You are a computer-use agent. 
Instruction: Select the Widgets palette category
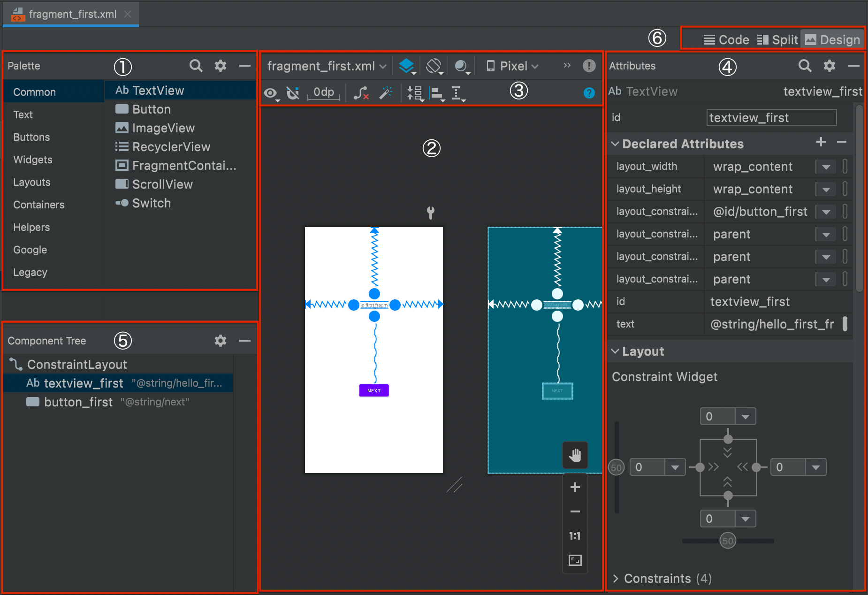point(53,160)
